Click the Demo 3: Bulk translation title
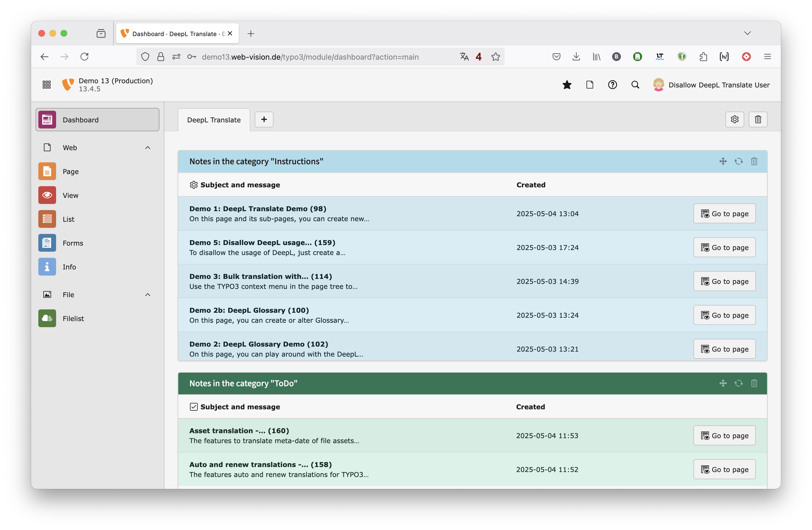The width and height of the screenshot is (812, 530). (x=260, y=276)
